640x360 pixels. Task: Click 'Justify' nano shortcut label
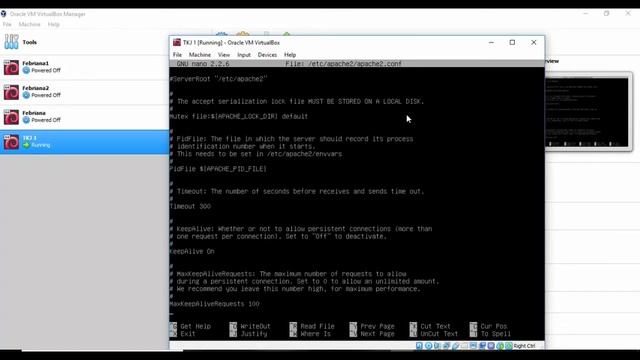coord(254,334)
